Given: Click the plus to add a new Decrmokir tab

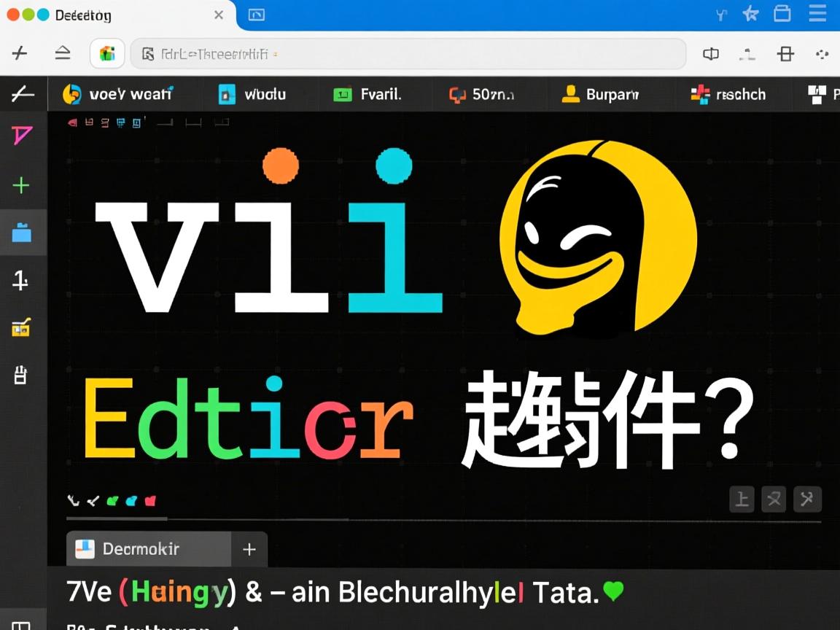Looking at the screenshot, I should (x=249, y=549).
